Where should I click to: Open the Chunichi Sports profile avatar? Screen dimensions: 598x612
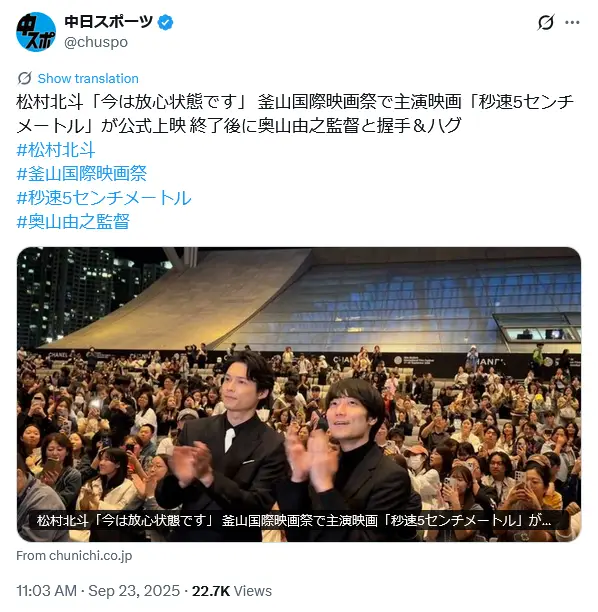pyautogui.click(x=36, y=32)
